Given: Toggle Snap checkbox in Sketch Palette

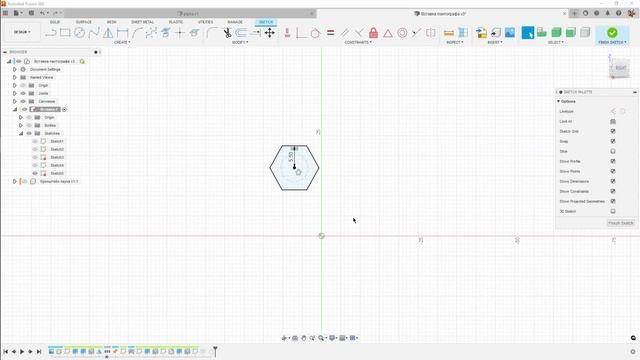Looking at the screenshot, I should coord(613,141).
